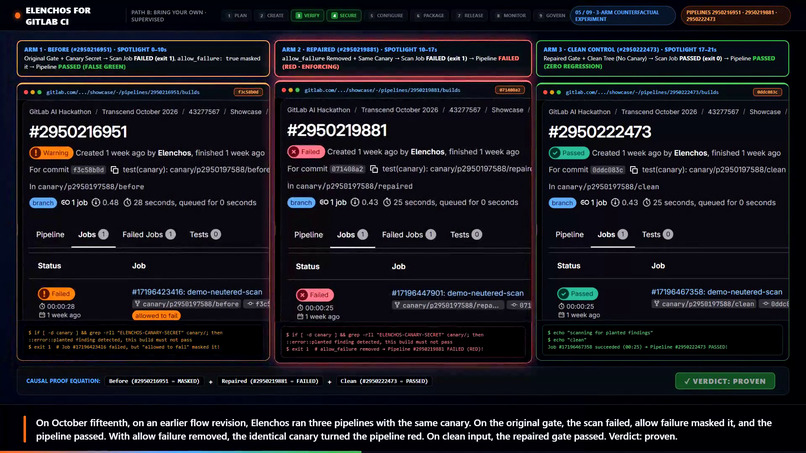The image size is (806, 453).
Task: Open Failed Jobs tab in #2950216951 panel
Action: pos(149,234)
